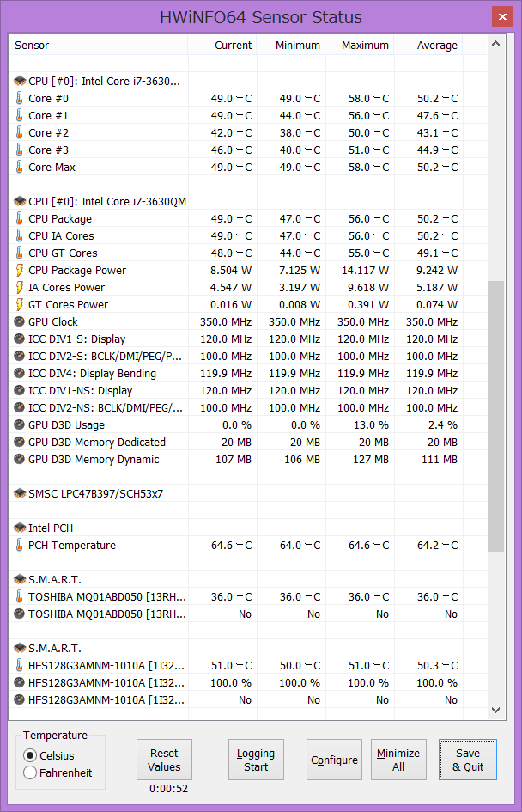Image resolution: width=522 pixels, height=812 pixels.
Task: Click the thermometer icon next to Core Max
Action: click(x=19, y=167)
